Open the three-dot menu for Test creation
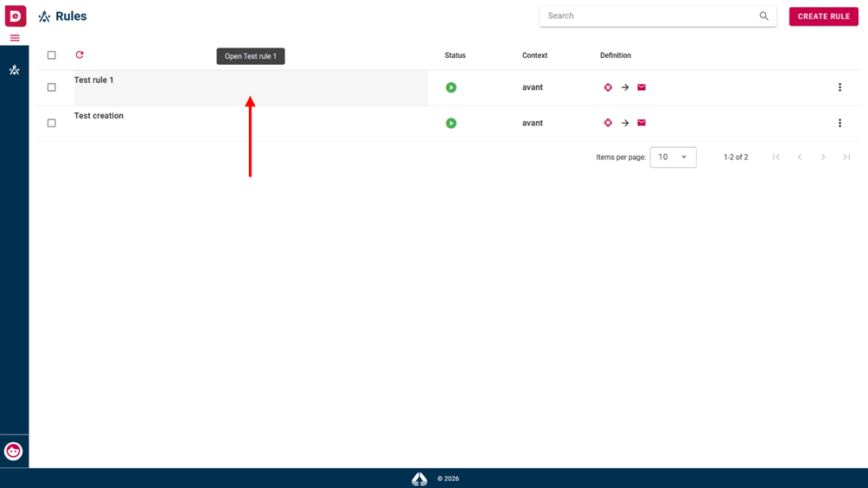Screen dimensions: 868x488 pyautogui.click(x=839, y=123)
